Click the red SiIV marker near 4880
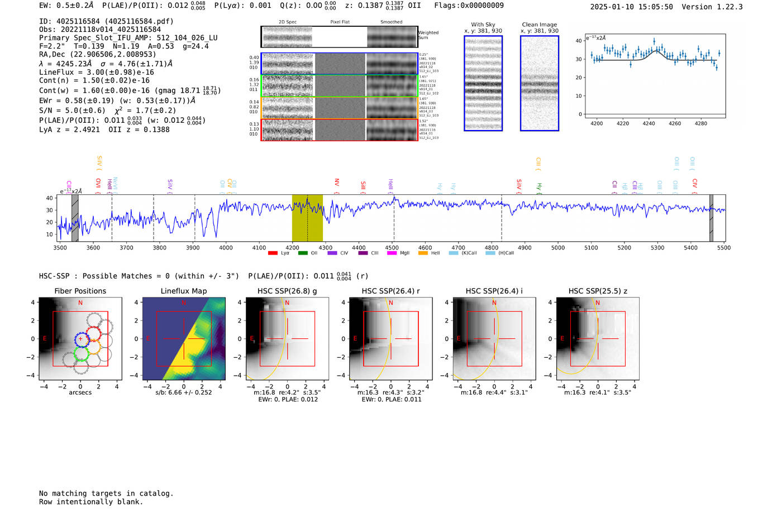Image resolution: width=782 pixels, height=532 pixels. pyautogui.click(x=519, y=186)
